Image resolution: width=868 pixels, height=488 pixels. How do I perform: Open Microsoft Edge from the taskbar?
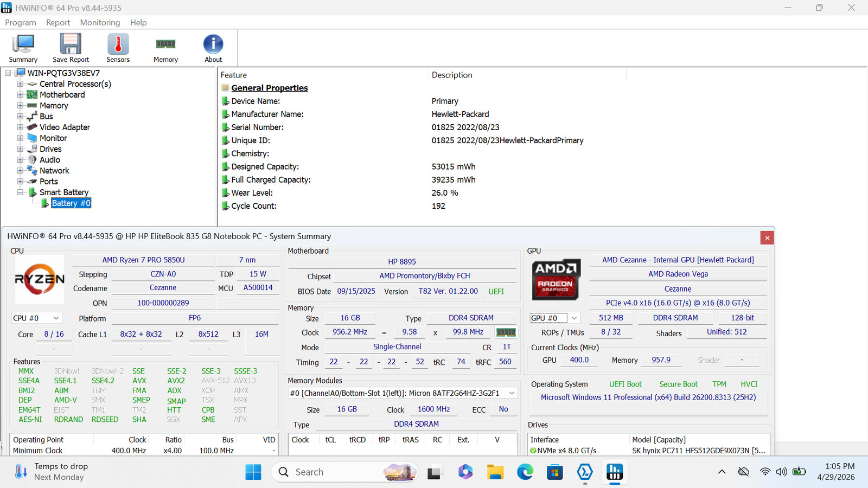click(525, 472)
